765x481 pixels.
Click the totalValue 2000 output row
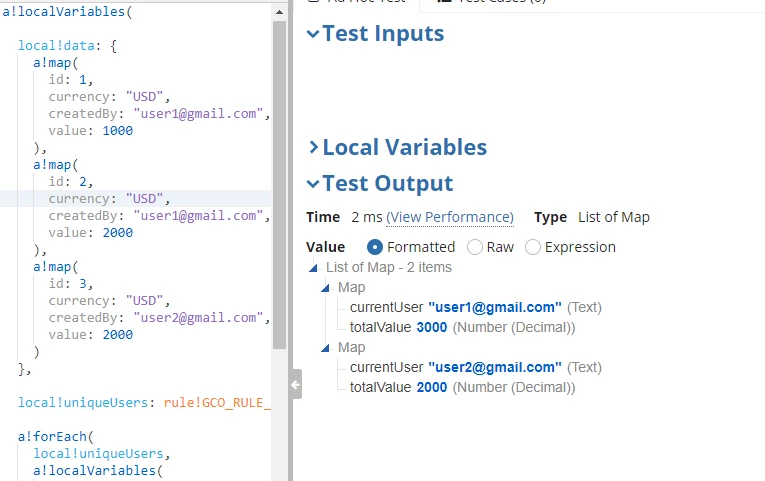pos(463,387)
